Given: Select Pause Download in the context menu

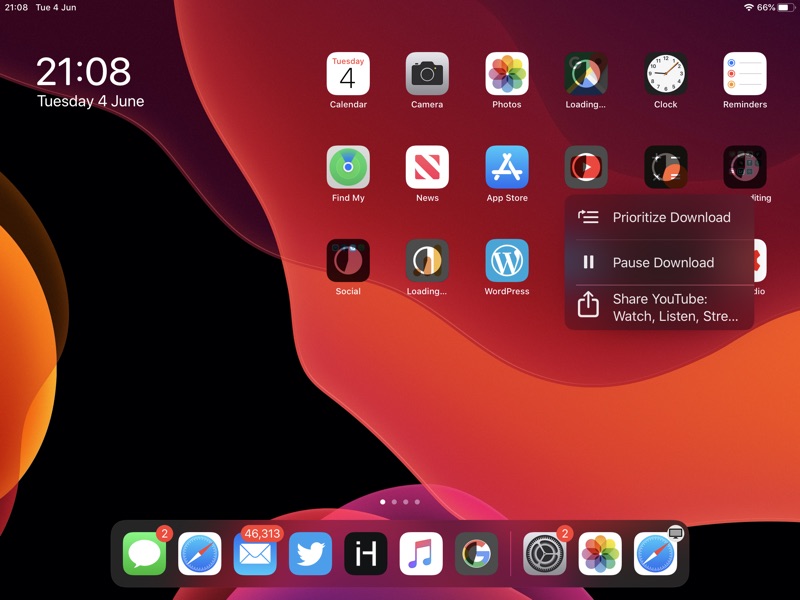Looking at the screenshot, I should [x=659, y=262].
